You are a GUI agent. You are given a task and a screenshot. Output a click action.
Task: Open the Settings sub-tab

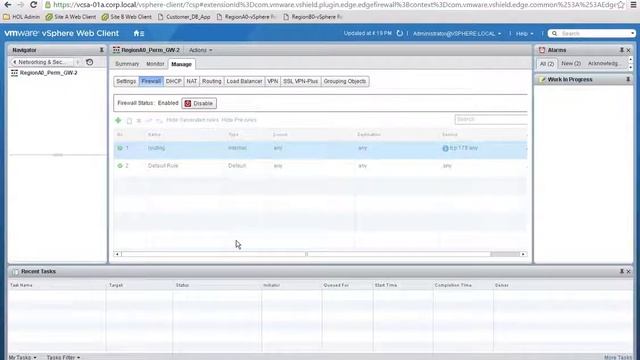click(x=126, y=81)
